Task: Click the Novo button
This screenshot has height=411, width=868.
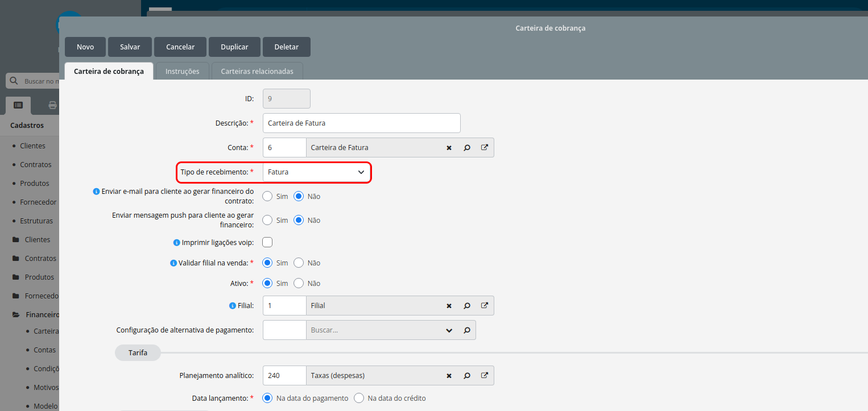Action: click(85, 47)
